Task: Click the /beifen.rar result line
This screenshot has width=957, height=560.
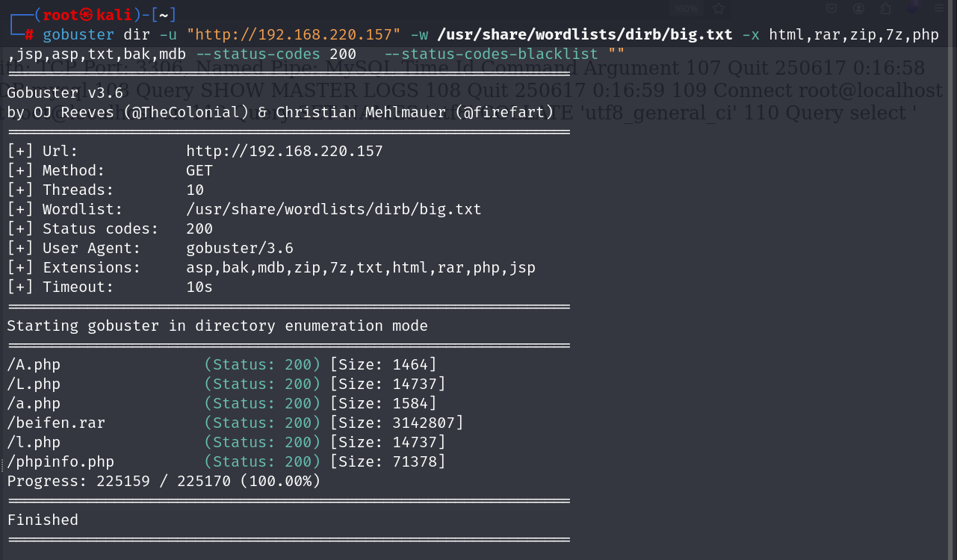Action: pos(56,423)
